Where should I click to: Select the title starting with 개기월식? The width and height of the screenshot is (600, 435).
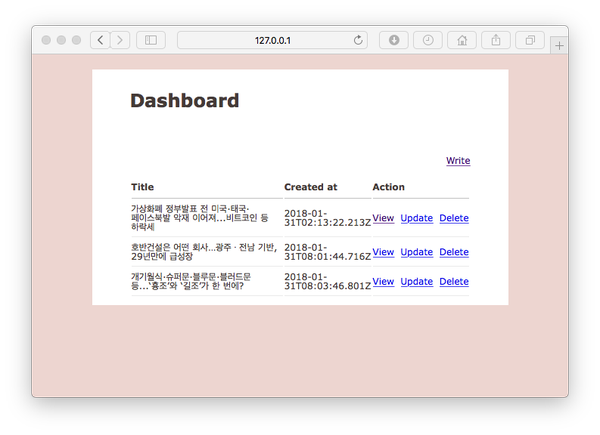click(x=191, y=281)
